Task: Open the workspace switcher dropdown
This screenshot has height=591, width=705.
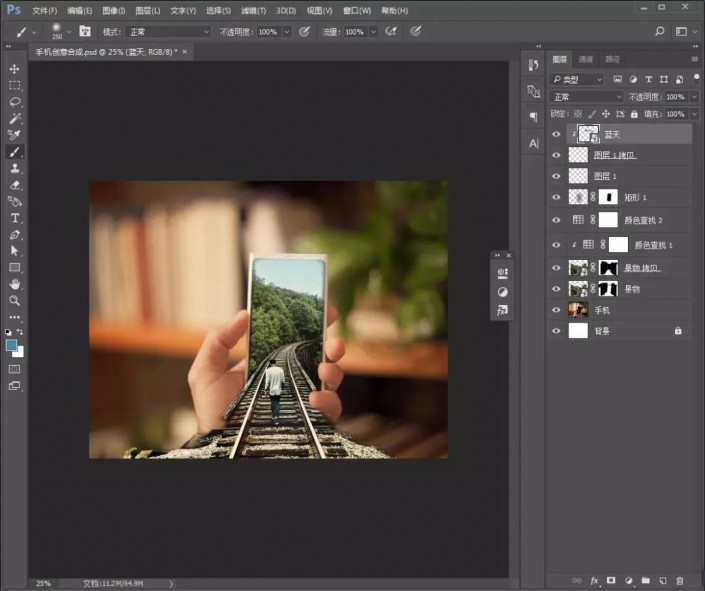Action: pos(684,31)
